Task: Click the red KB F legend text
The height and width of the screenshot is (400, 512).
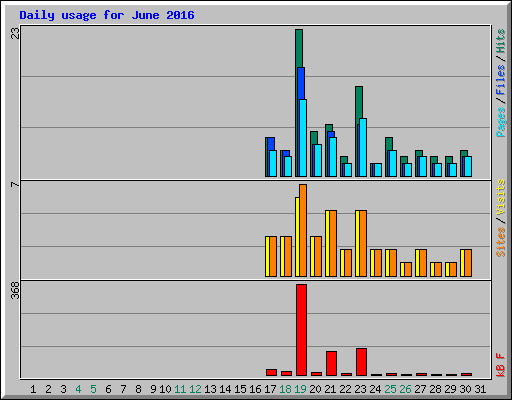Action: coord(500,365)
